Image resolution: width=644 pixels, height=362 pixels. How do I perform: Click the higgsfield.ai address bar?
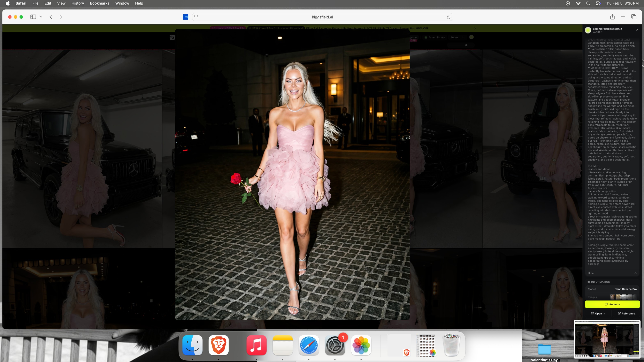(x=322, y=17)
